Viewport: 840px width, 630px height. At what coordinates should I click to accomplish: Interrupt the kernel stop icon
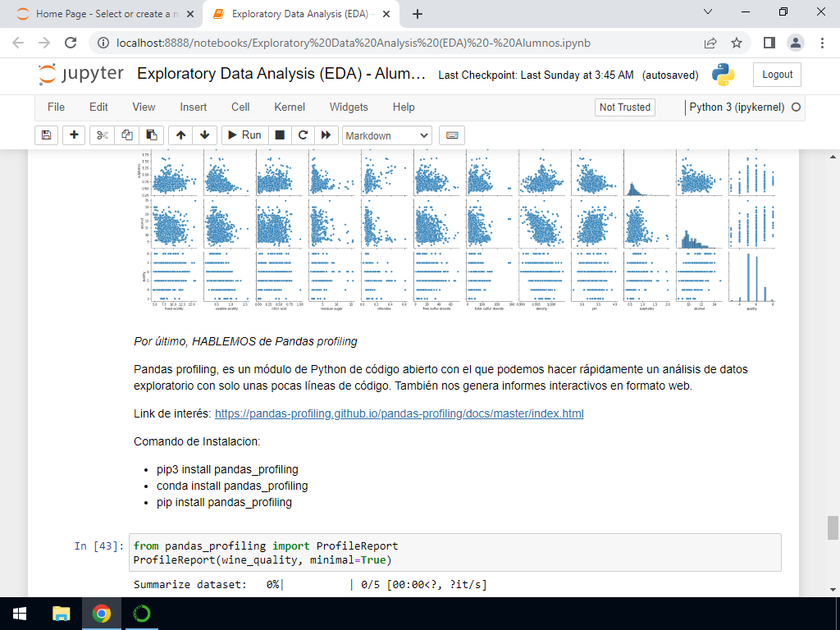pyautogui.click(x=280, y=135)
